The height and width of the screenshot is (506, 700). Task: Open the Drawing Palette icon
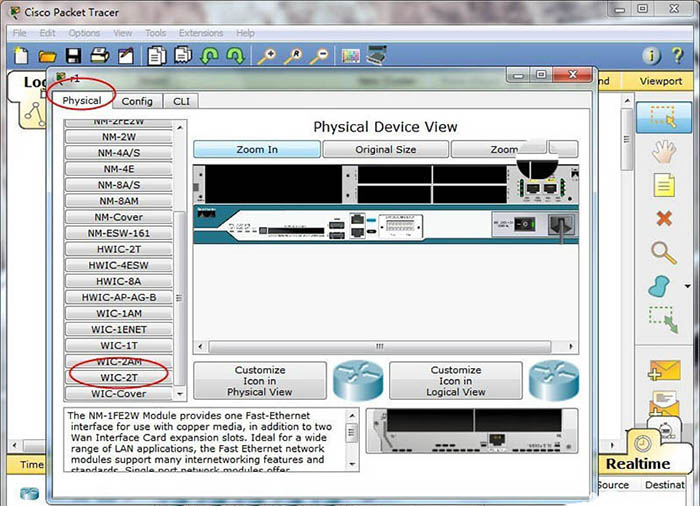[350, 56]
